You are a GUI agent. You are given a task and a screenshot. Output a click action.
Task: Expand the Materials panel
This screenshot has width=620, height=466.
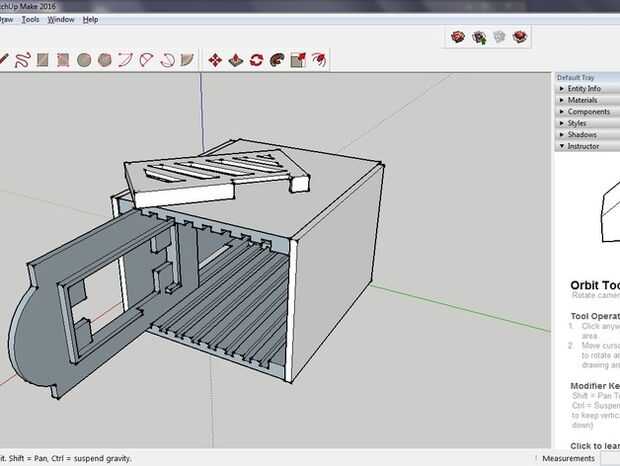pos(587,100)
